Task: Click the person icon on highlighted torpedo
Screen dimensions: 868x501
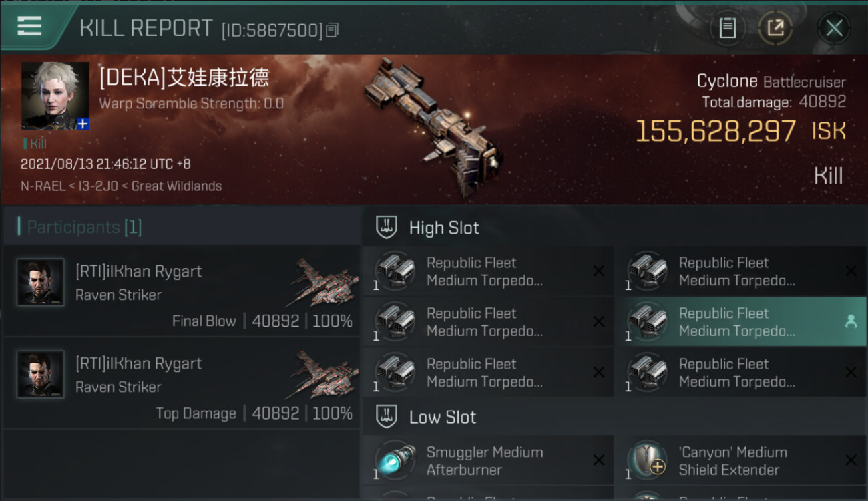Action: pos(851,321)
